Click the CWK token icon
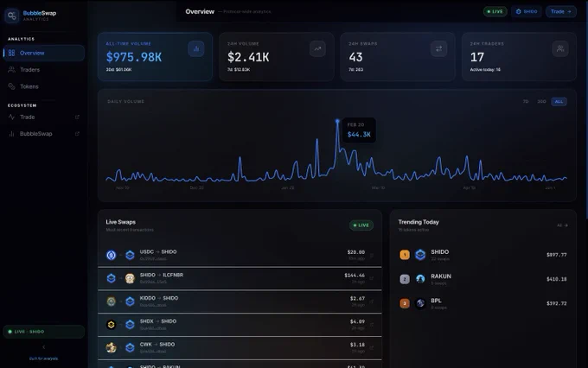This screenshot has height=368, width=588. tap(112, 348)
